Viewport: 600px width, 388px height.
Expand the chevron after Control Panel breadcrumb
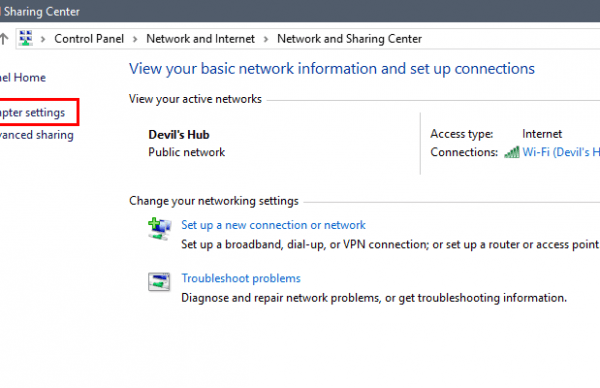point(135,39)
